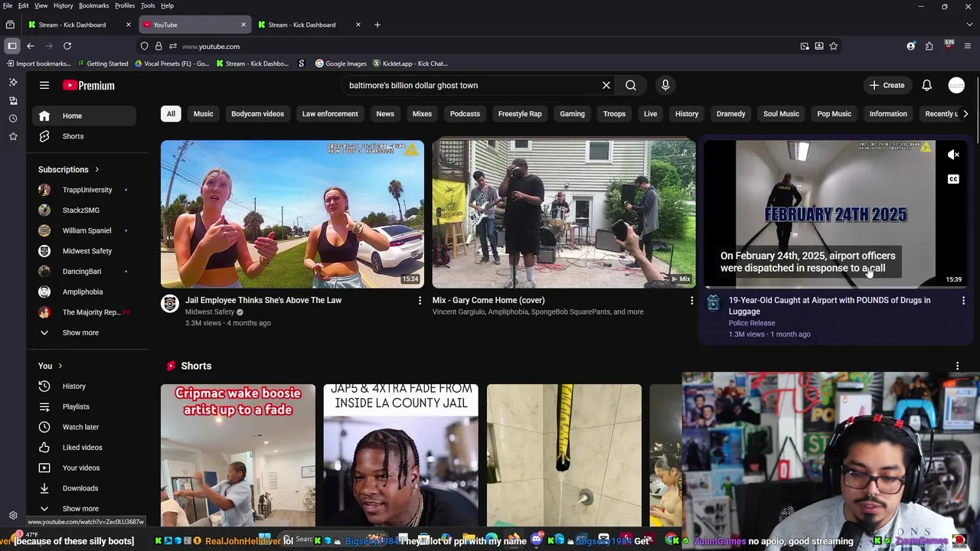Open options for Jail Employee video
This screenshot has width=980, height=551.
pos(420,301)
